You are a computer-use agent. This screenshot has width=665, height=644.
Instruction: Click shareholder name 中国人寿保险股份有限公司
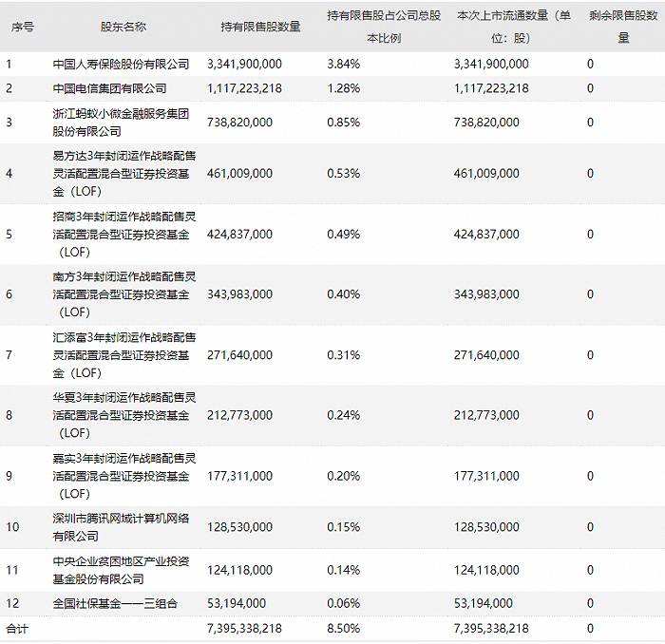pyautogui.click(x=121, y=64)
